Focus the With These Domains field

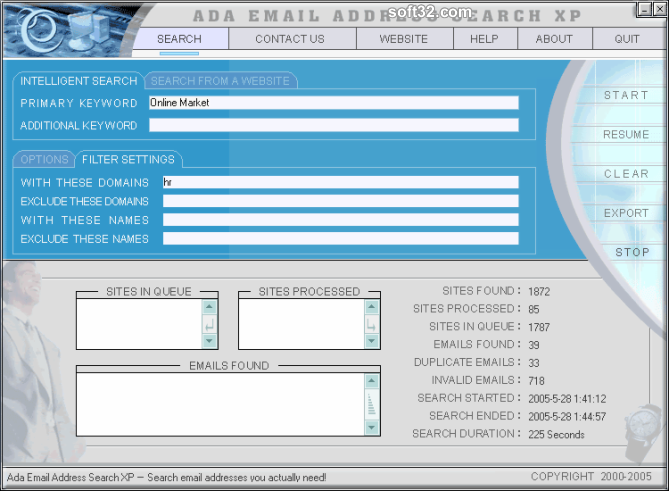(340, 182)
